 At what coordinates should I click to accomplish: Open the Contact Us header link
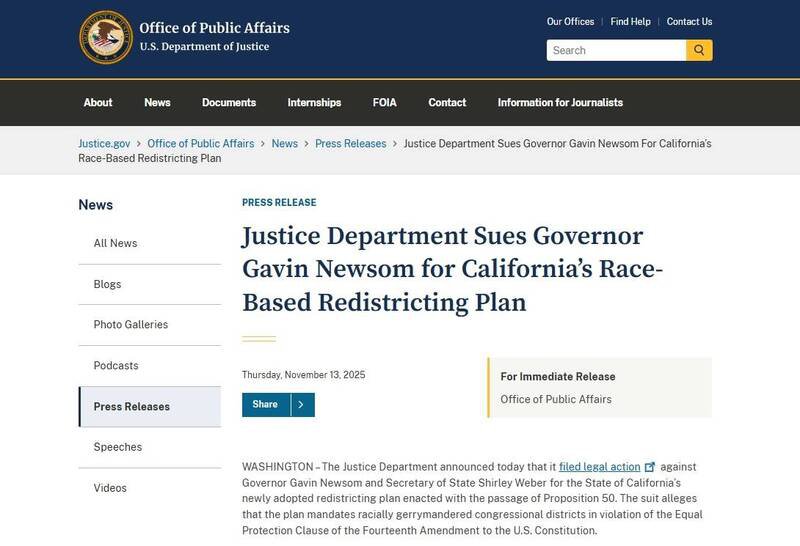(x=689, y=22)
